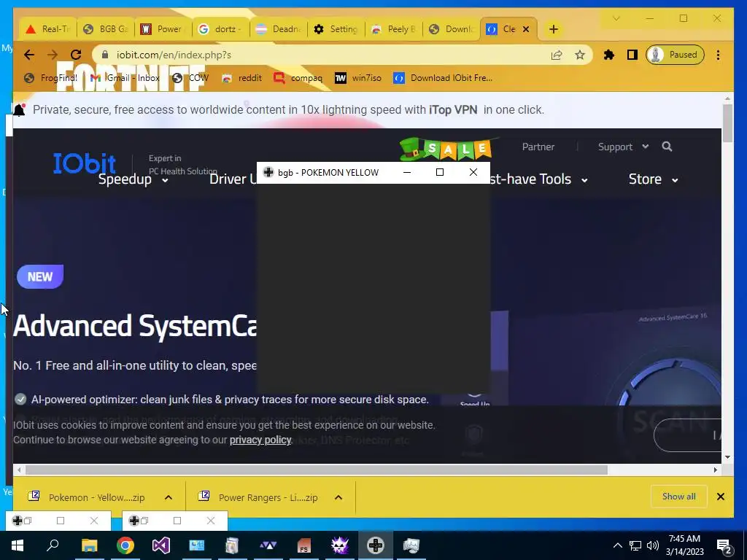This screenshot has height=560, width=747.
Task: Open Chrome from the taskbar
Action: [125, 545]
